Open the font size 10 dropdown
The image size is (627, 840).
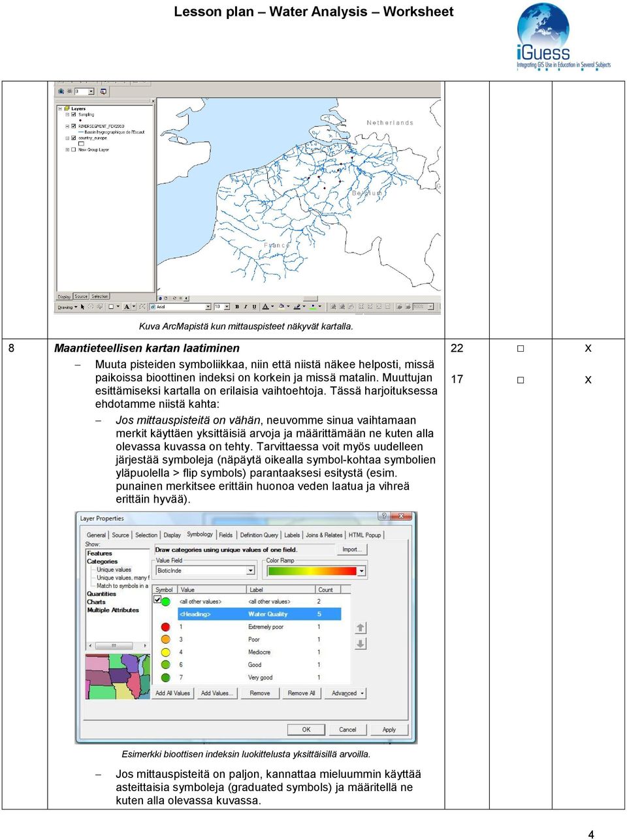pyautogui.click(x=227, y=307)
